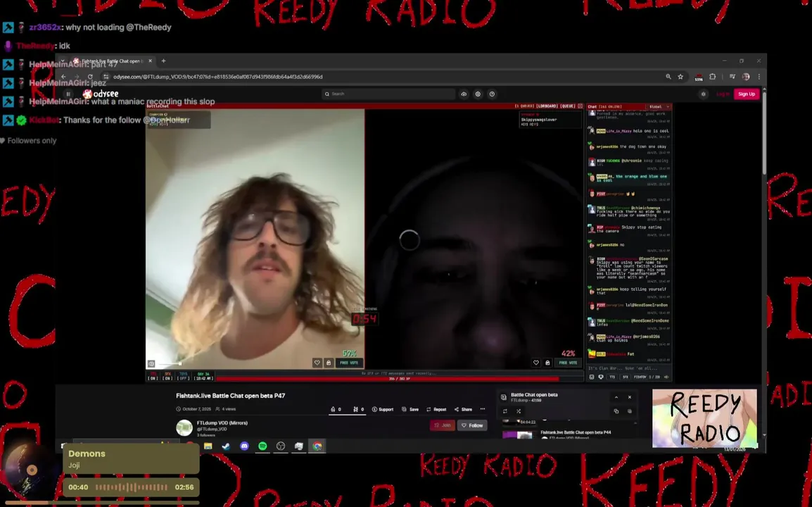Click FREE VOTE for right contestant
Screen dimensions: 812x507
[x=568, y=363]
